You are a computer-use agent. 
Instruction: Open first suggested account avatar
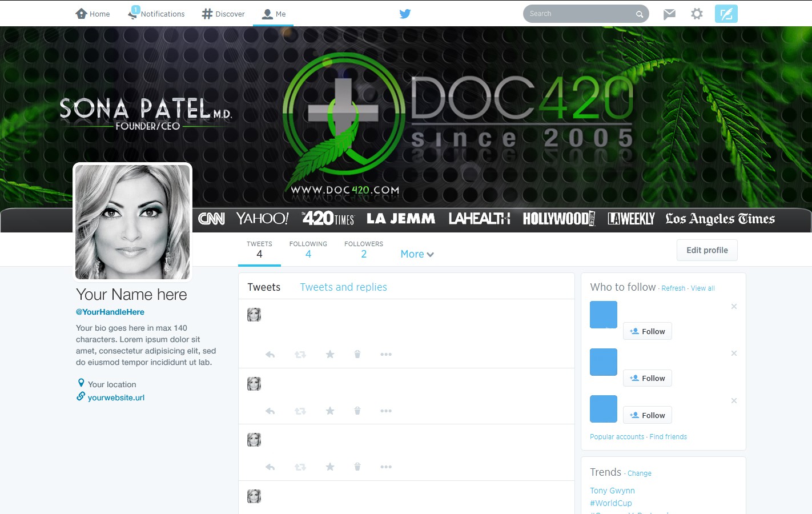[604, 315]
